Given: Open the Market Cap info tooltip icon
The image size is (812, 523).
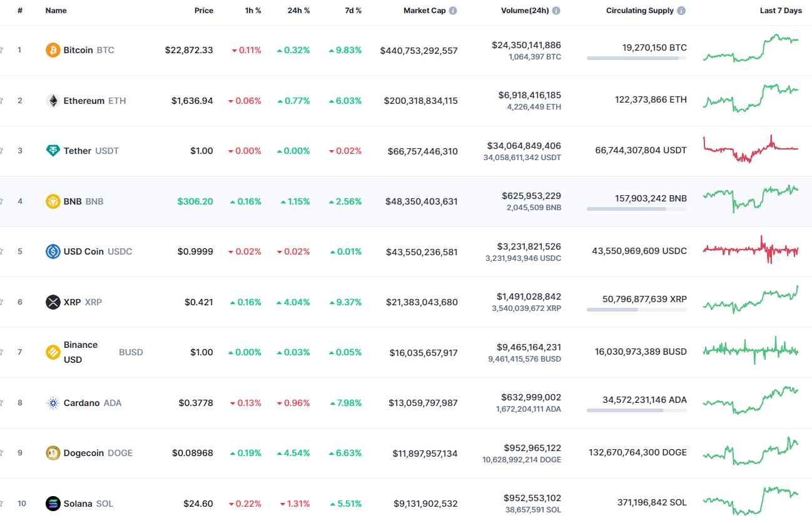Looking at the screenshot, I should tap(452, 10).
